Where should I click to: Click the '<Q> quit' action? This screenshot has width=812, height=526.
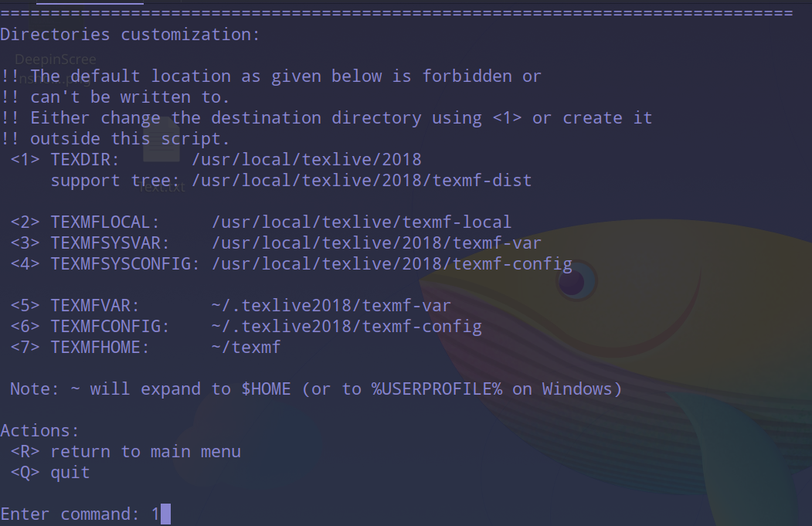(x=50, y=473)
